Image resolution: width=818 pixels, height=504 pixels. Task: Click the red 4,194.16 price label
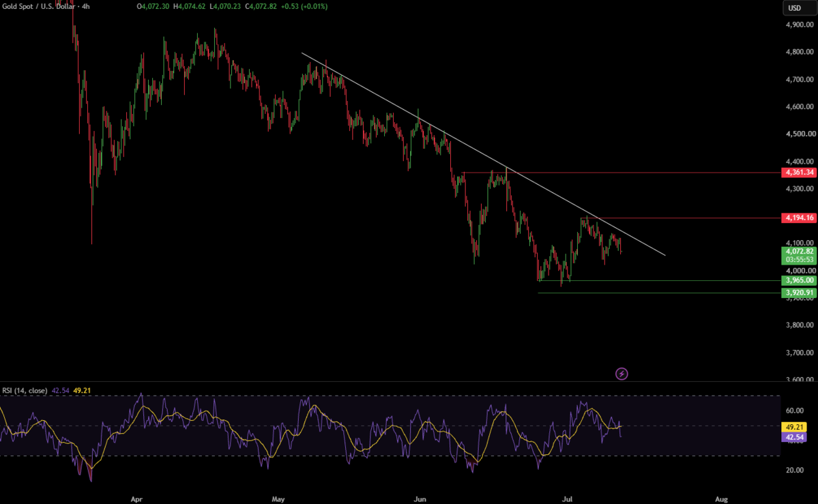[799, 218]
